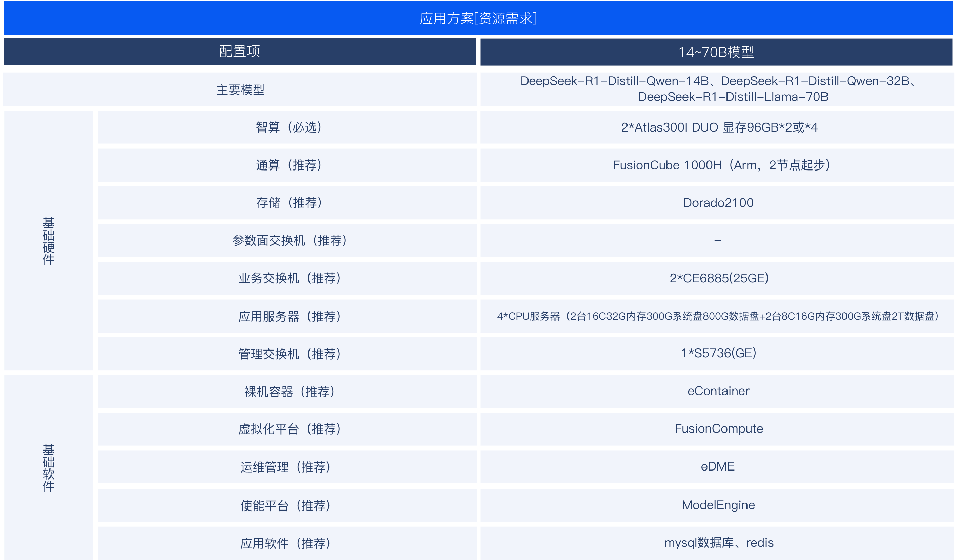The height and width of the screenshot is (560, 956).
Task: Click the 'Dorado2100' value
Action: (718, 203)
